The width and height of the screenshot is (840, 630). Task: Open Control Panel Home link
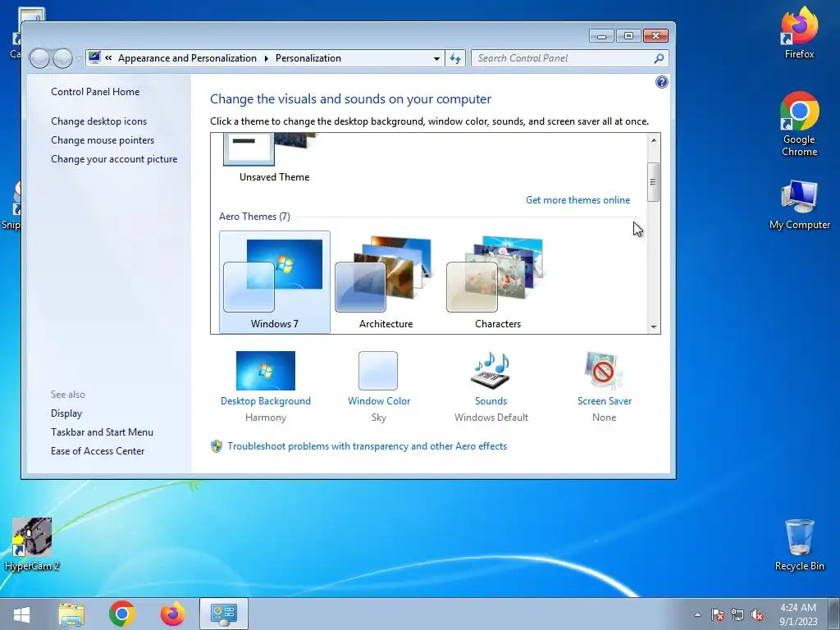(x=95, y=92)
